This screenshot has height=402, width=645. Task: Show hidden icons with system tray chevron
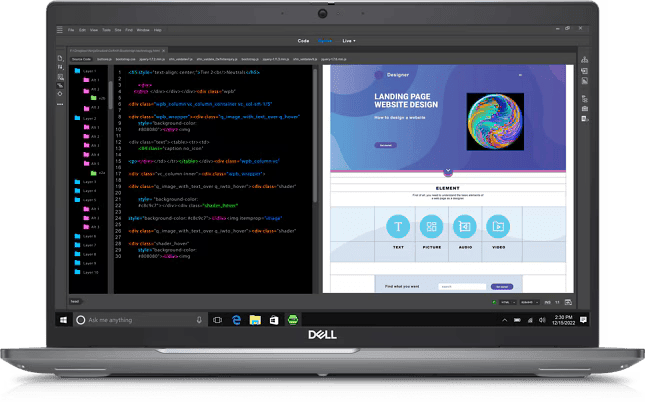(x=504, y=320)
